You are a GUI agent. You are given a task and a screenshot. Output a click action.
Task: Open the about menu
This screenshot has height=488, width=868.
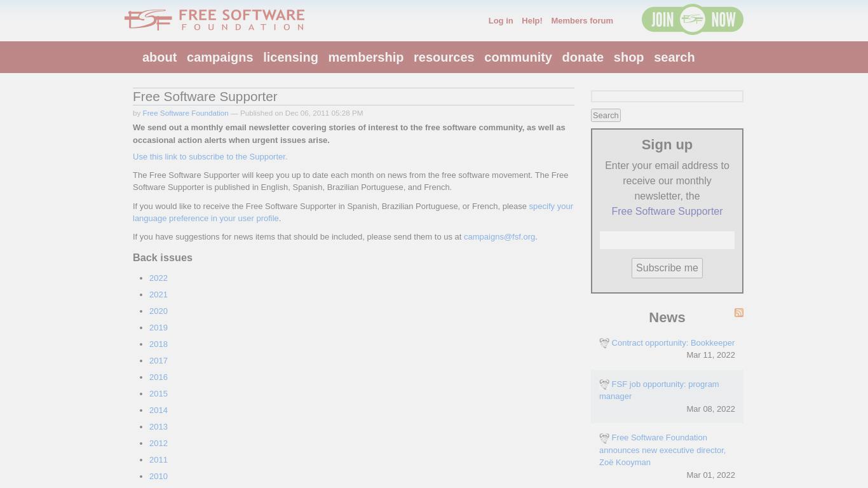pyautogui.click(x=159, y=57)
